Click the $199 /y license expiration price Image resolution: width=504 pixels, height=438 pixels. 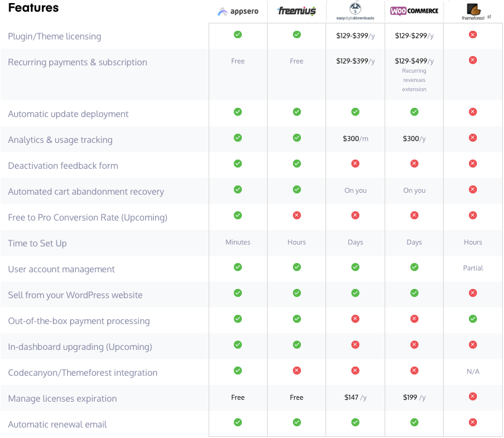414,397
